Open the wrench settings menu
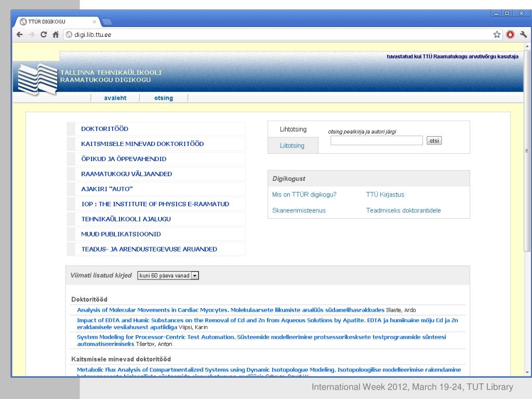The image size is (532, 399). [523, 35]
